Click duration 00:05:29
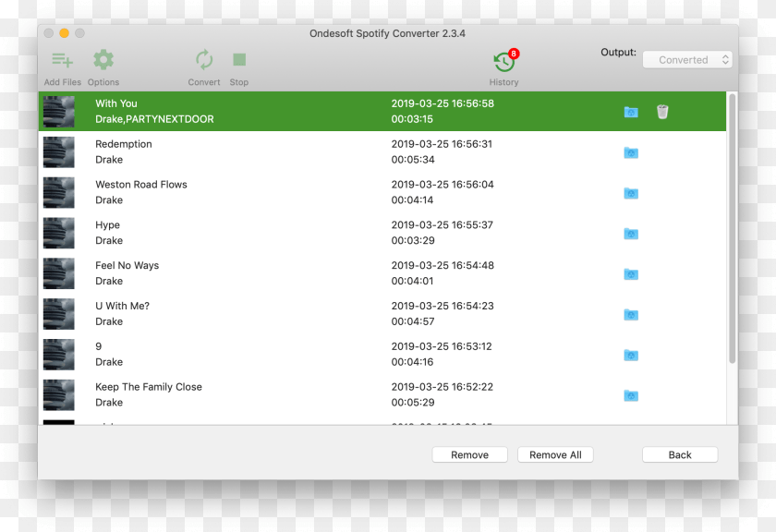Screen dimensions: 776x532 point(413,403)
